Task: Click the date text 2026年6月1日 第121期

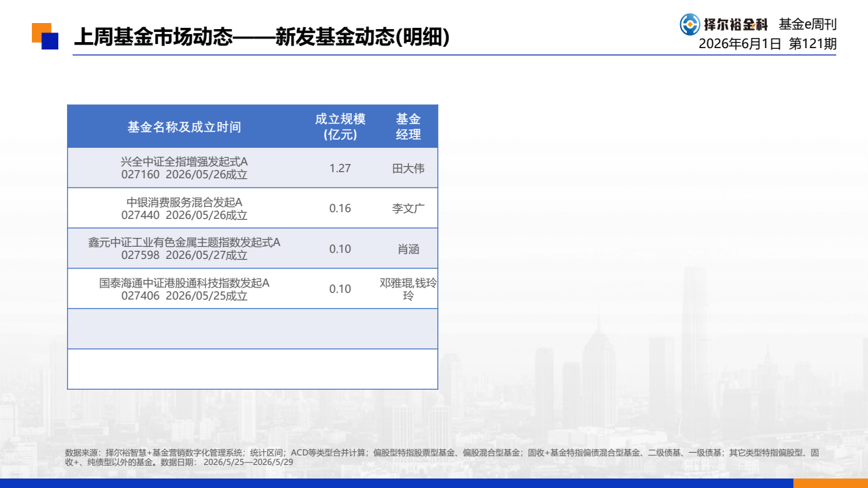Action: (x=768, y=43)
